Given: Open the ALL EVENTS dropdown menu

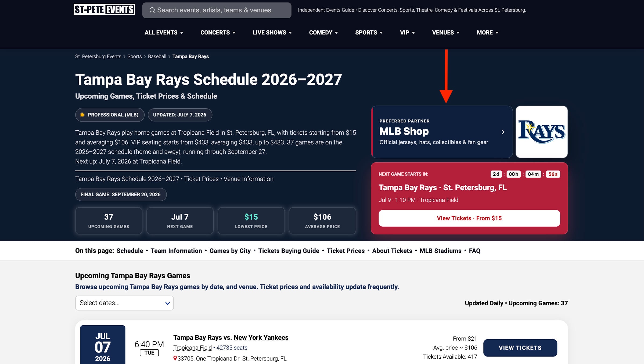Looking at the screenshot, I should pyautogui.click(x=164, y=33).
